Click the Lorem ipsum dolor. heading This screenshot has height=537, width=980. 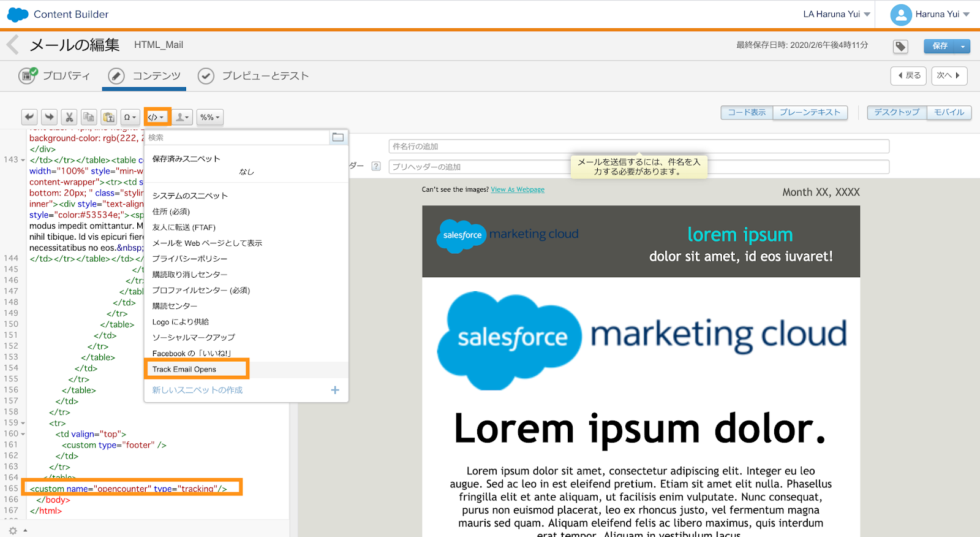point(640,428)
